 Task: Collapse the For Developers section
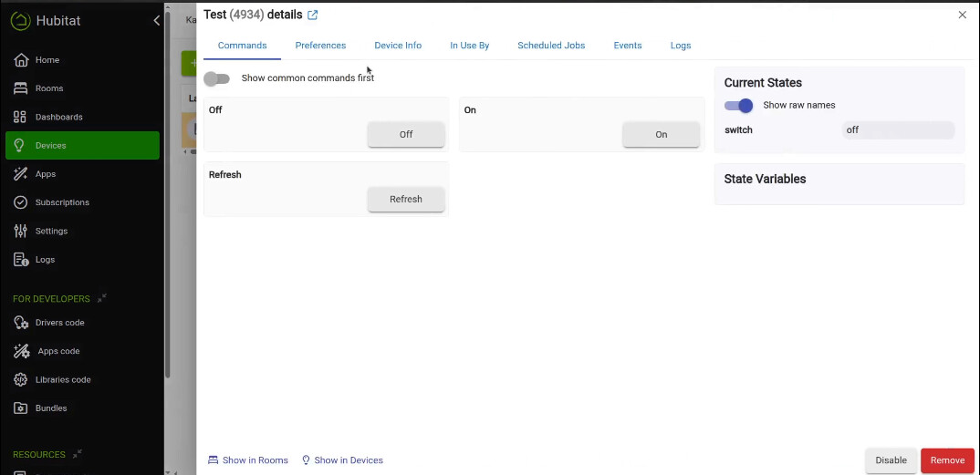[x=102, y=298]
